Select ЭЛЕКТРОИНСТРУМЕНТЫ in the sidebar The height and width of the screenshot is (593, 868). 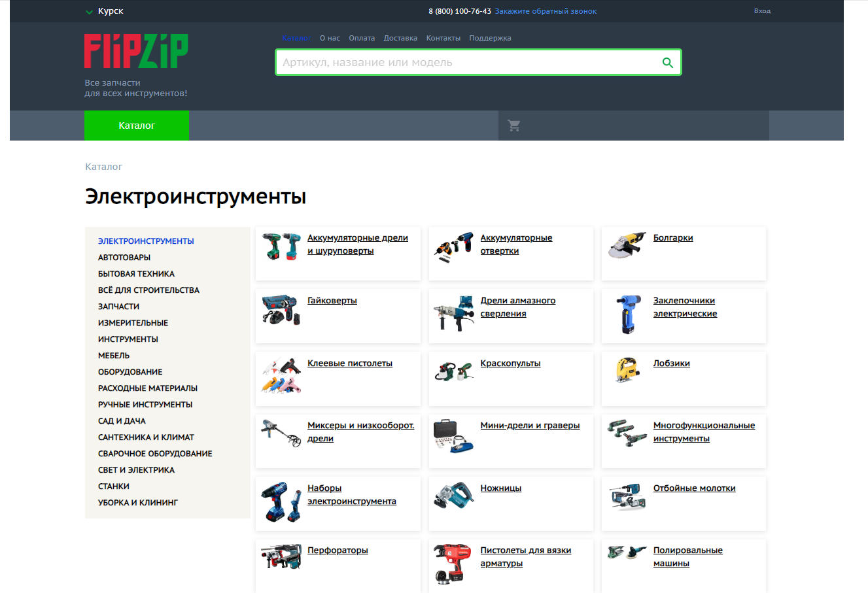tap(146, 241)
